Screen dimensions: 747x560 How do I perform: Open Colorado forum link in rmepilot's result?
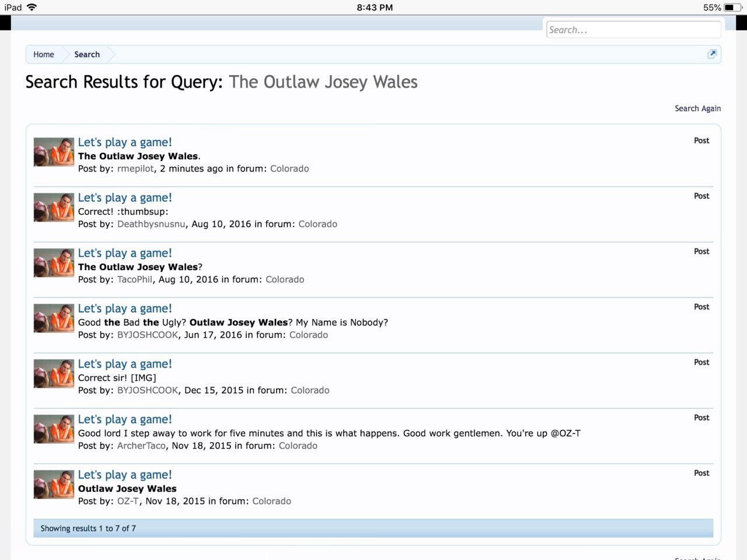pos(289,169)
